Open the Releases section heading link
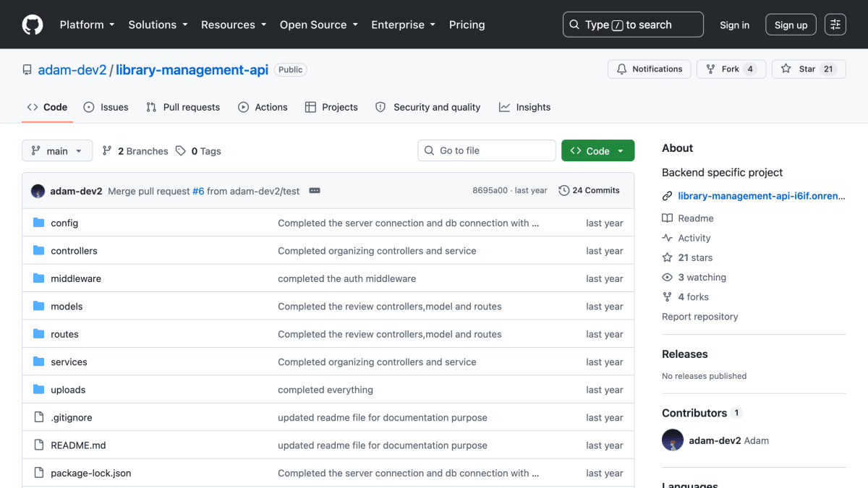The width and height of the screenshot is (868, 488). (x=684, y=354)
